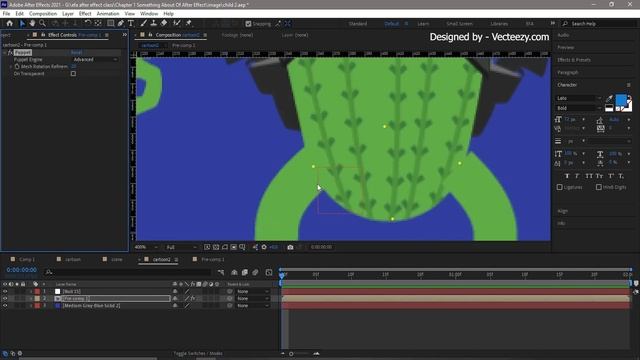The height and width of the screenshot is (360, 640).
Task: Open the File menu
Action: click(x=6, y=13)
